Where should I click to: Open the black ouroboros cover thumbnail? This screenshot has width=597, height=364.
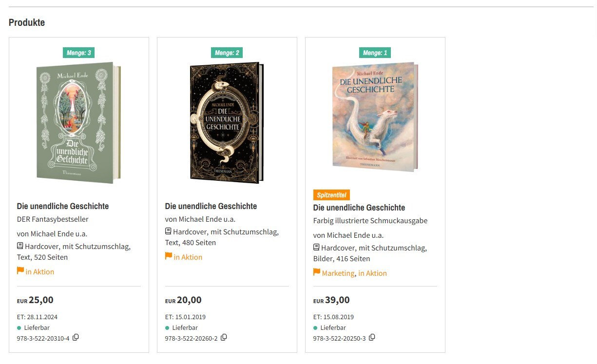(227, 123)
